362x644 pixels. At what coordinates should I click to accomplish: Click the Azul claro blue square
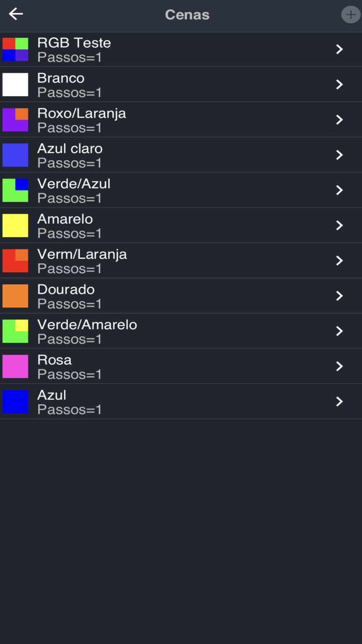click(x=15, y=155)
